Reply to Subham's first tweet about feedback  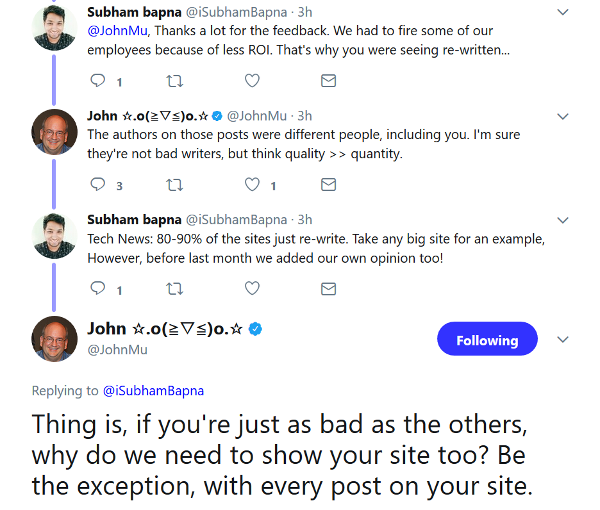click(98, 81)
